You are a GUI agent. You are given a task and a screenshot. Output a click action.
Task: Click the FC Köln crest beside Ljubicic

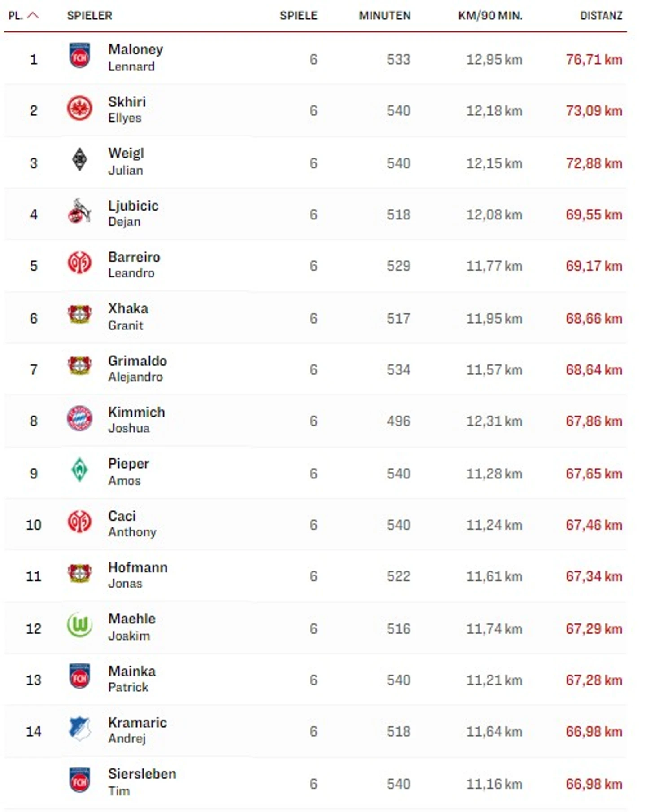(x=79, y=211)
